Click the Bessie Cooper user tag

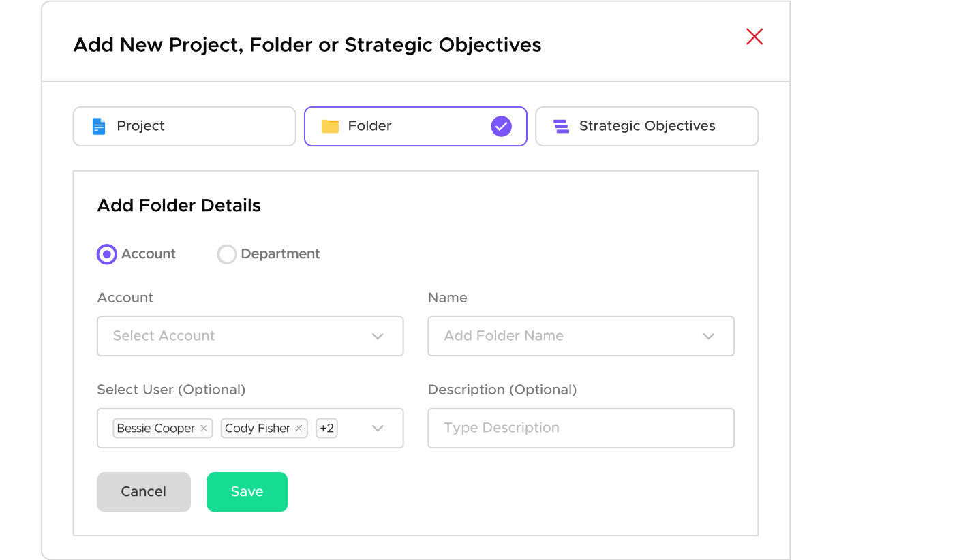point(156,429)
